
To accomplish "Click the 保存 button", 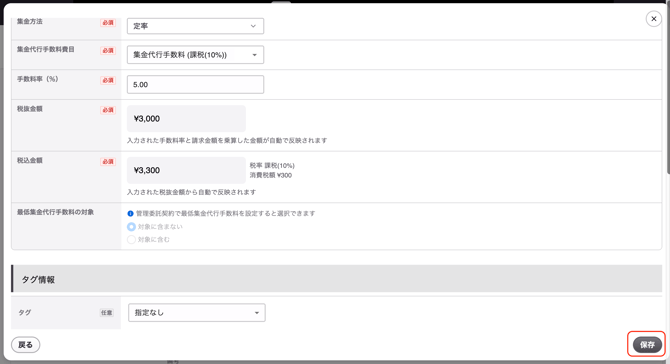I will tap(647, 345).
